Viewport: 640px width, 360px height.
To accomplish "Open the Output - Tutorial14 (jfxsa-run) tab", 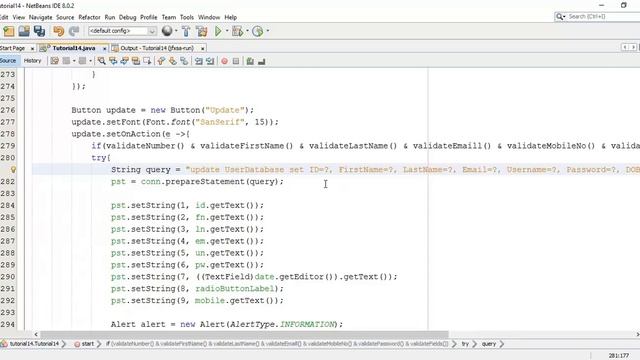I will tap(157, 48).
